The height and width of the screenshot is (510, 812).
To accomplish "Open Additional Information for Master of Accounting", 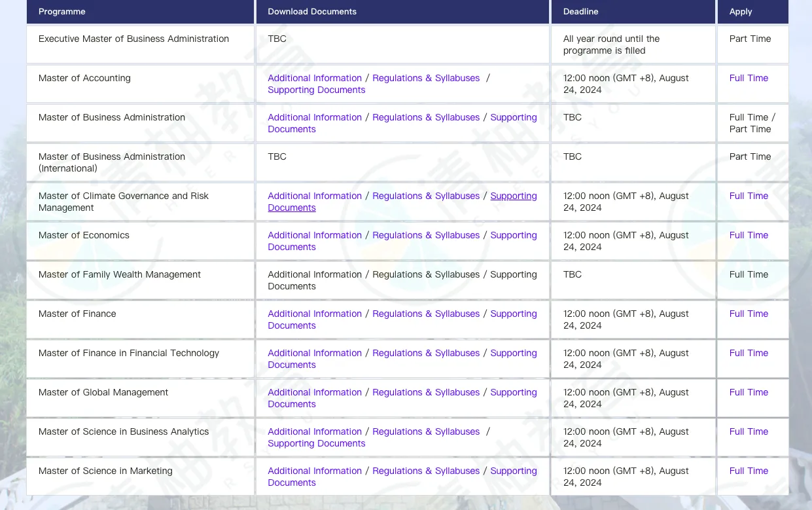I will click(314, 78).
